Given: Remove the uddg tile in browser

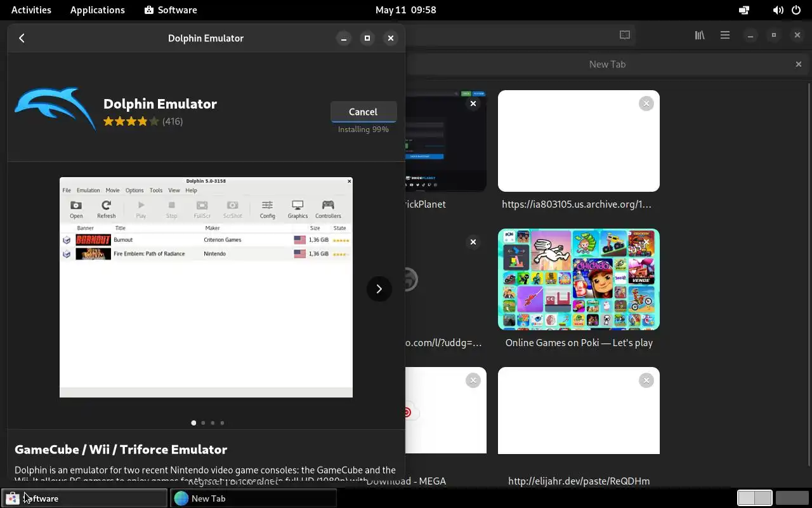Looking at the screenshot, I should coord(473,242).
